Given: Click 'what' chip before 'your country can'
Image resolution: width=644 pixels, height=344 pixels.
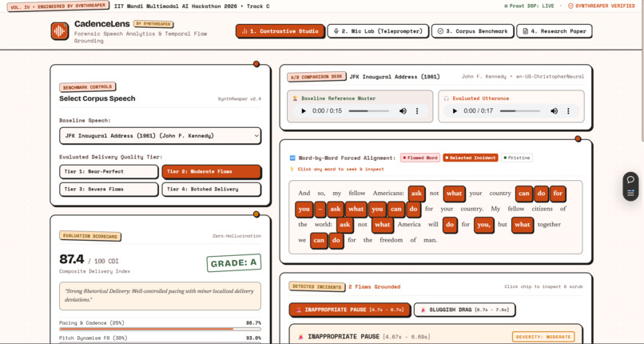Looking at the screenshot, I should 455,194.
